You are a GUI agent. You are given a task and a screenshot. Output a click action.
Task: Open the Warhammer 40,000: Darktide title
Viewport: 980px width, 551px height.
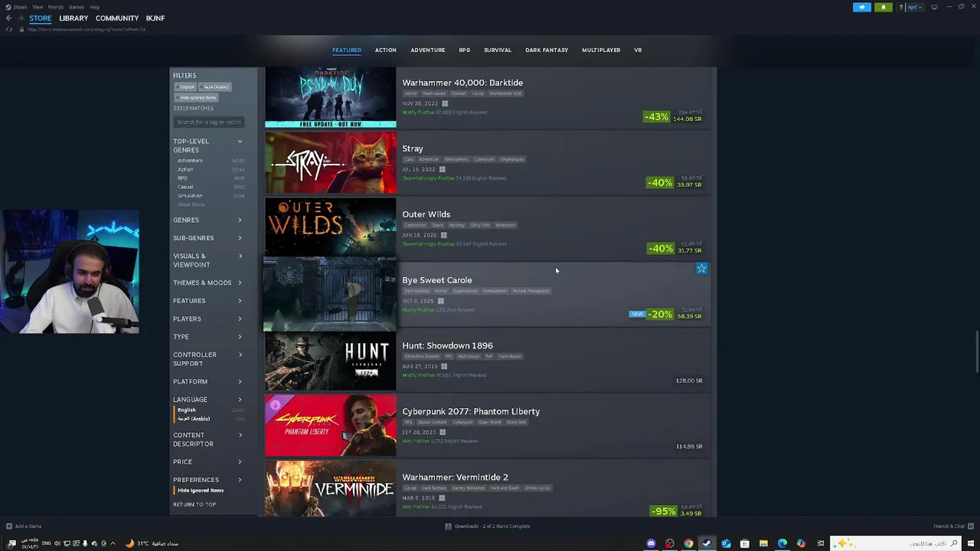tap(462, 83)
